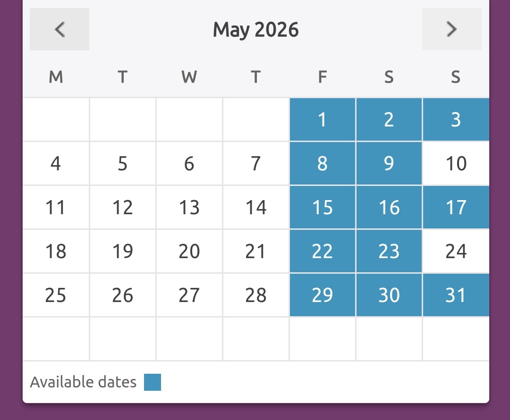
Task: Go to the previous month
Action: point(59,29)
